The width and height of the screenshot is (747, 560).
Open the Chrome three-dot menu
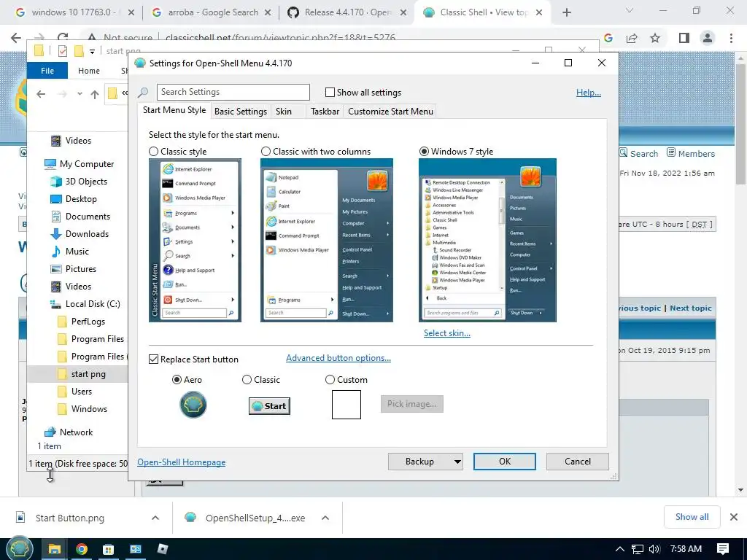click(731, 38)
